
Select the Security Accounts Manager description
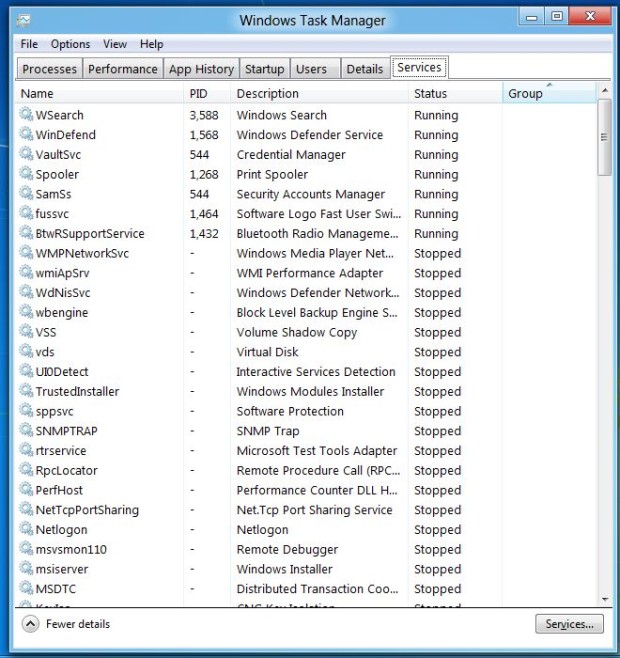(311, 194)
